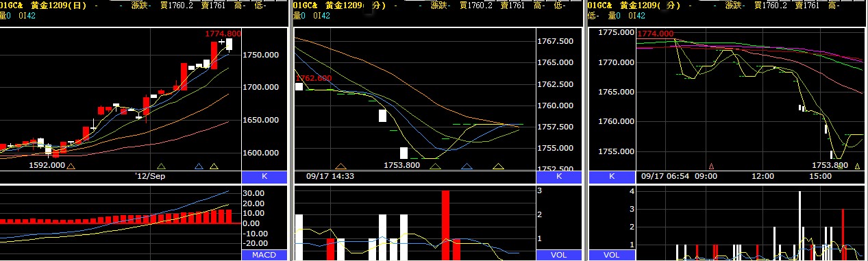The image size is (868, 261).
Task: Open the MACD indicator label
Action: [264, 256]
